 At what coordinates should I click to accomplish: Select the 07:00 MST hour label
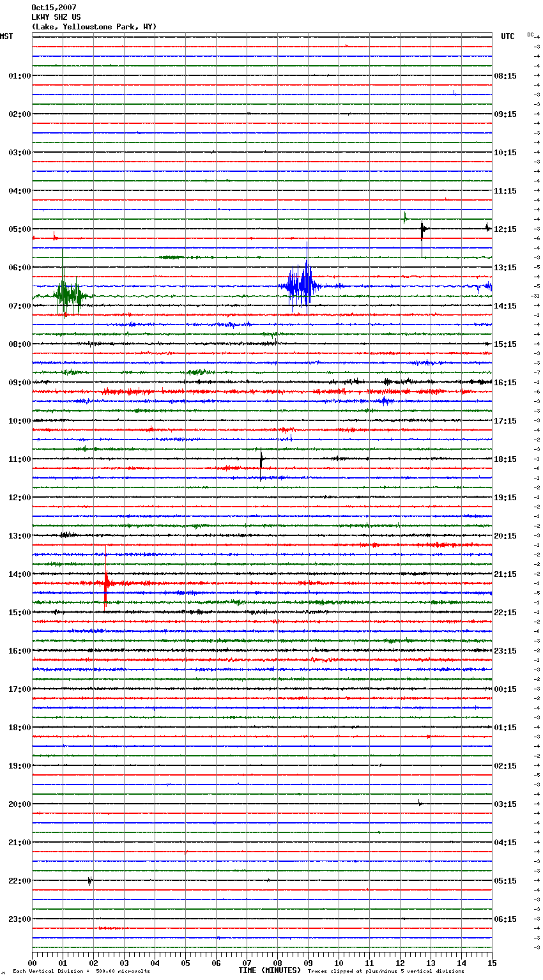pyautogui.click(x=19, y=306)
